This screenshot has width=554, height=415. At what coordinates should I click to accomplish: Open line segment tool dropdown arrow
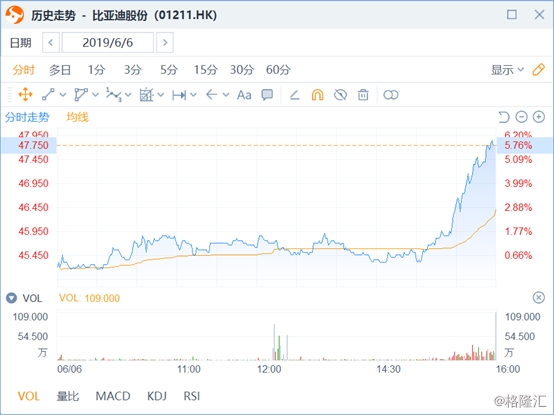tap(63, 95)
